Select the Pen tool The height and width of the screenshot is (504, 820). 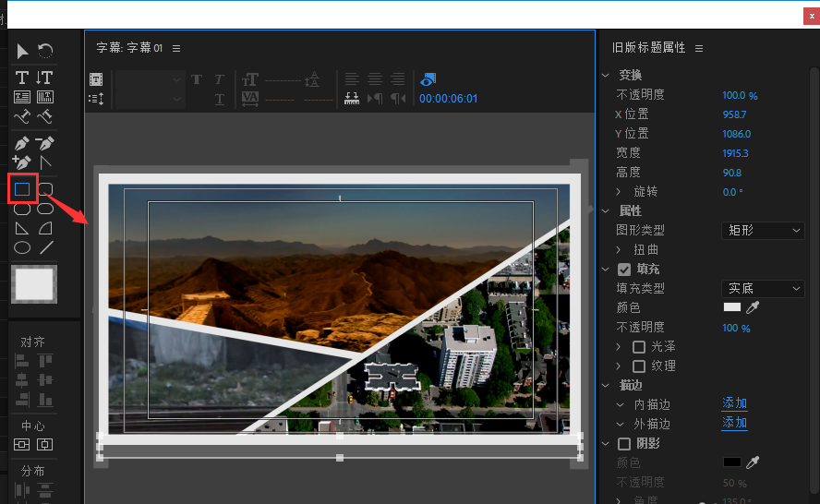[x=22, y=143]
